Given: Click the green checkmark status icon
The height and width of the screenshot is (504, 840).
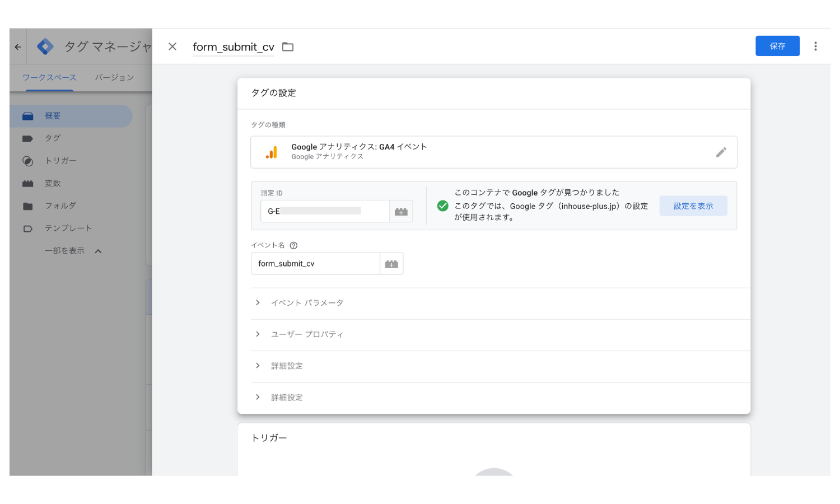Looking at the screenshot, I should [x=442, y=206].
